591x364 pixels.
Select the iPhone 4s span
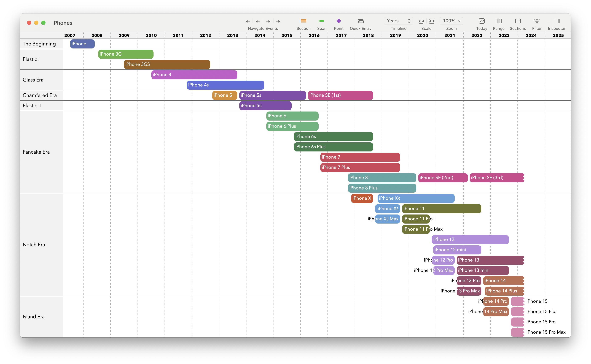(x=225, y=85)
